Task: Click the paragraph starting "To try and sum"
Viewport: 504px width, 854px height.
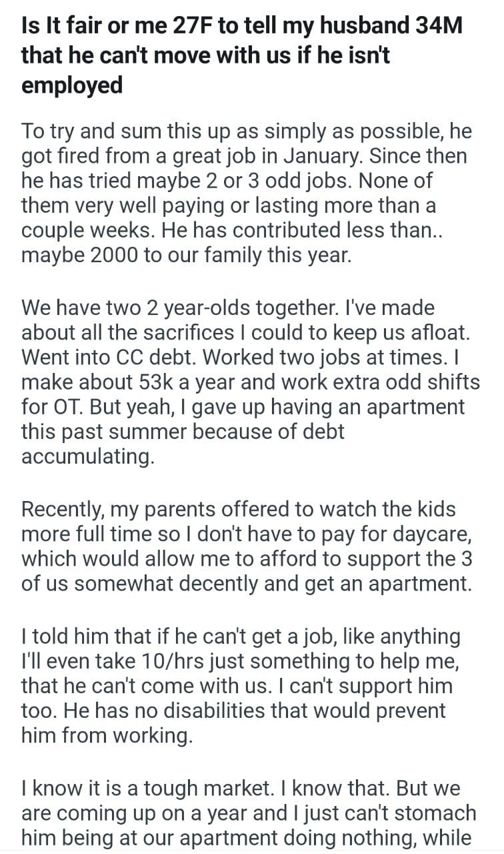Action: [247, 193]
